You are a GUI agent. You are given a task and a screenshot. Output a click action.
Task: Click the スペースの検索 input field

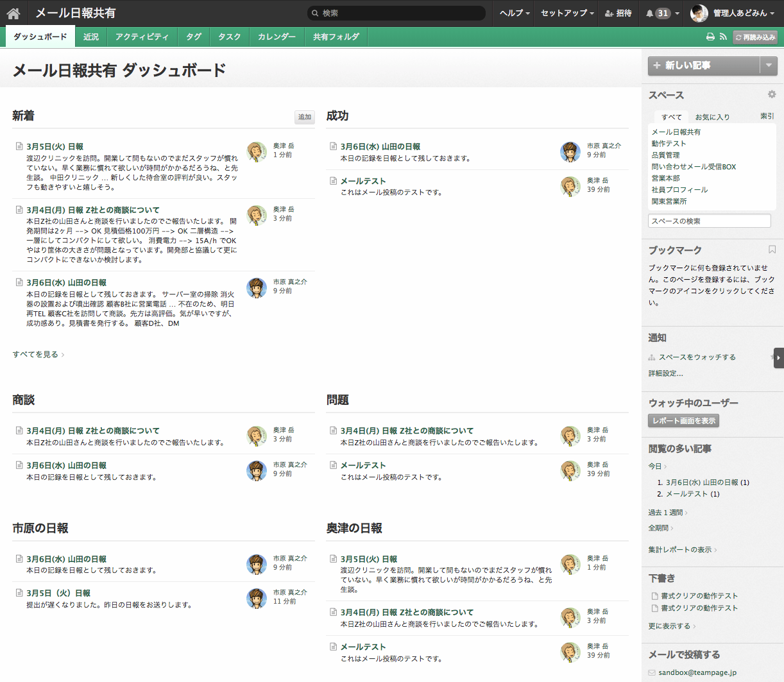[x=709, y=221]
